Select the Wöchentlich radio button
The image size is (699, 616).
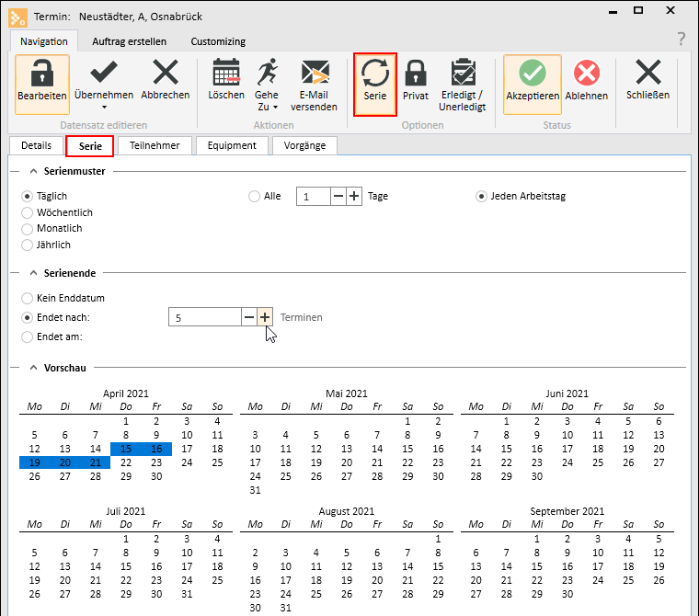[28, 212]
